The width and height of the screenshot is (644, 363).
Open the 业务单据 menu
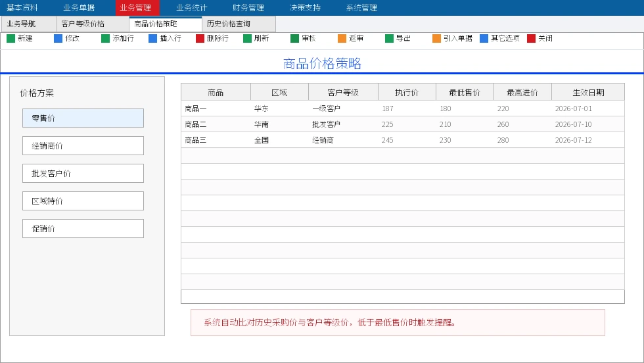pyautogui.click(x=79, y=8)
